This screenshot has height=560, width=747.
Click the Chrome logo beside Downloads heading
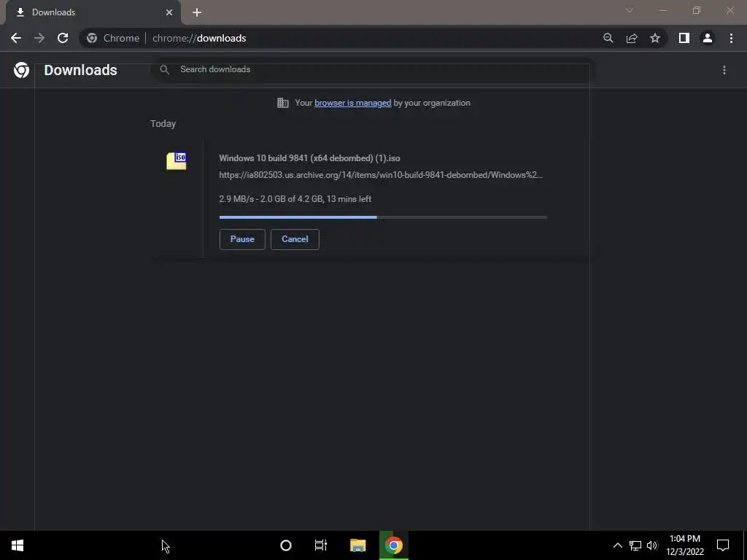pyautogui.click(x=21, y=70)
